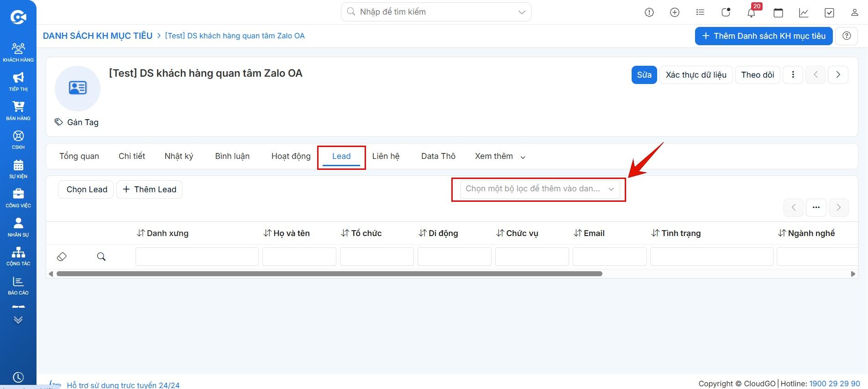Open the Khách hàng sidebar module

(x=18, y=52)
